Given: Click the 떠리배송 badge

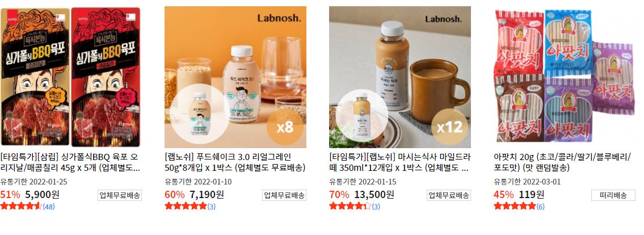Looking at the screenshot, I should (x=613, y=196).
